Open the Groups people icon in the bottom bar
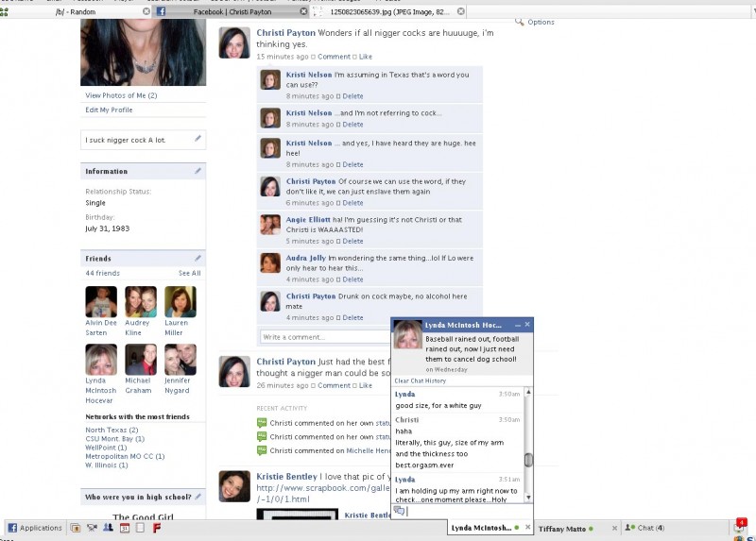 click(x=108, y=528)
